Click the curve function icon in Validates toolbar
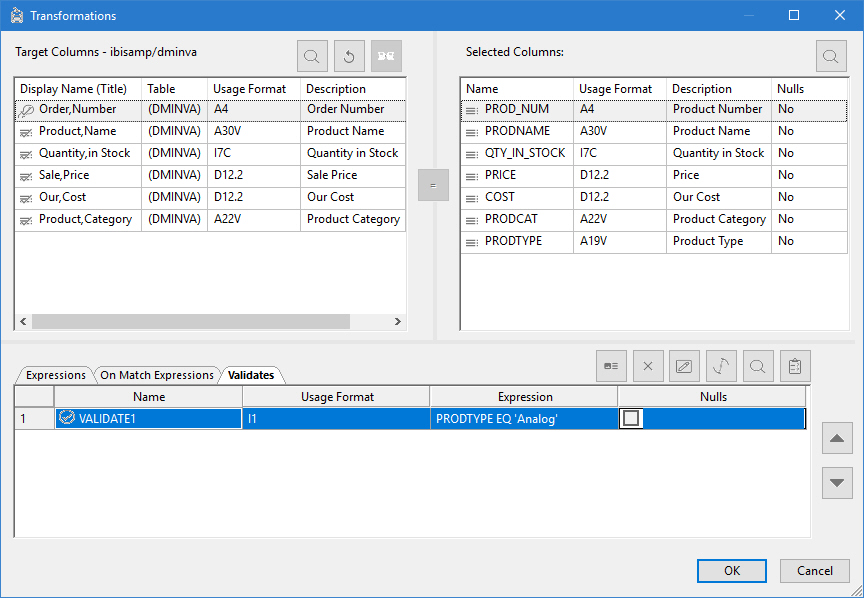Screen dimensions: 864x598 click(721, 366)
